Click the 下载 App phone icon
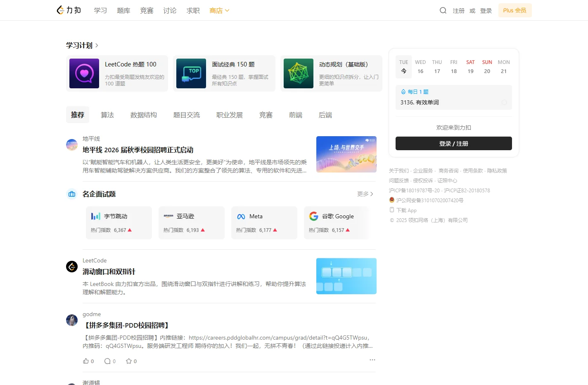588x385 pixels. click(392, 210)
